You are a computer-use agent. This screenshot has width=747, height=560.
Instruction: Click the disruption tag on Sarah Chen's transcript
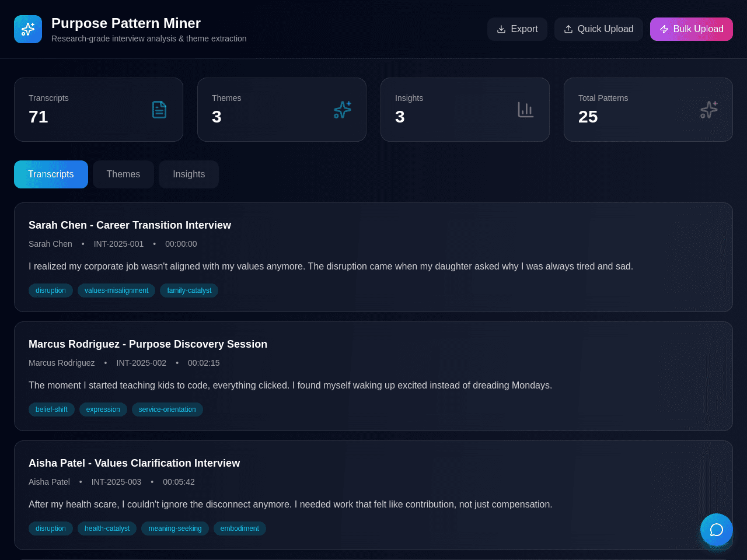[51, 290]
